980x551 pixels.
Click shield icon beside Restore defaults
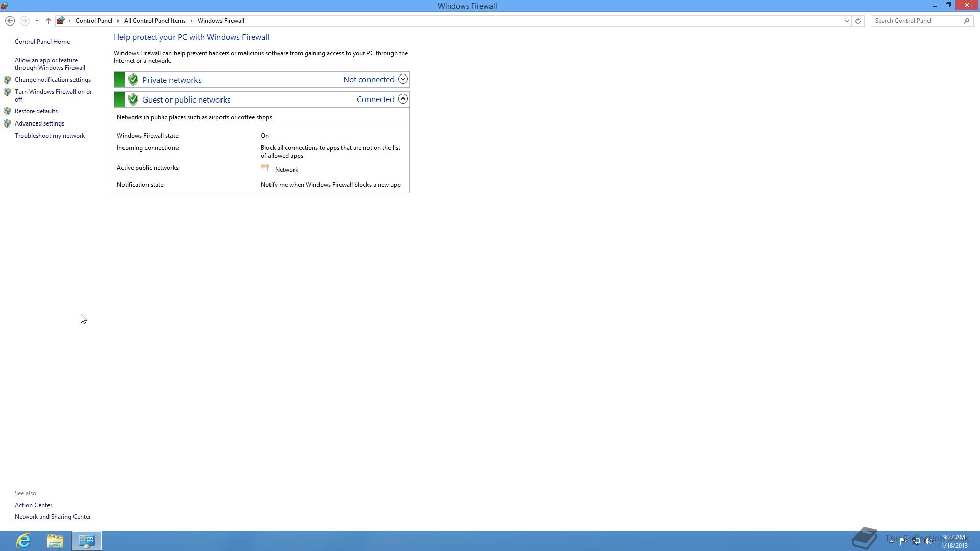coord(7,111)
